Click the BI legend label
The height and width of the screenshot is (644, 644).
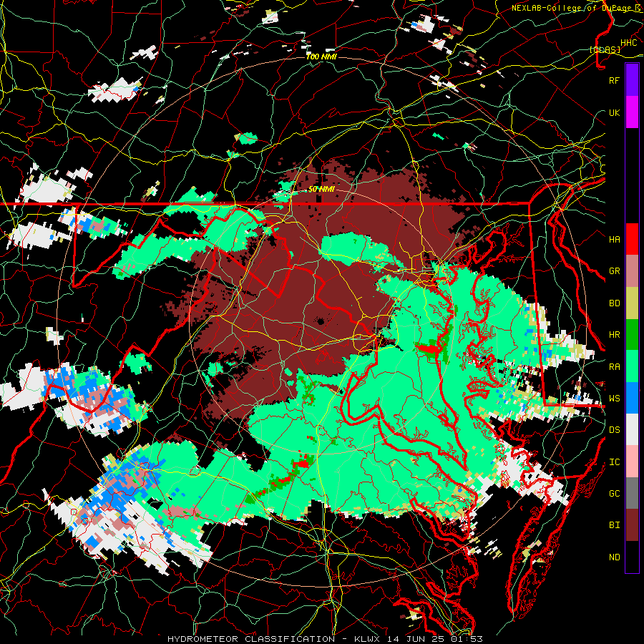click(x=614, y=525)
